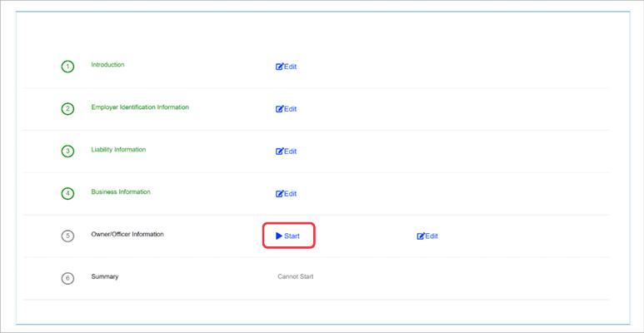Select the gray step 5 circle
The height and width of the screenshot is (333, 644).
pyautogui.click(x=68, y=236)
